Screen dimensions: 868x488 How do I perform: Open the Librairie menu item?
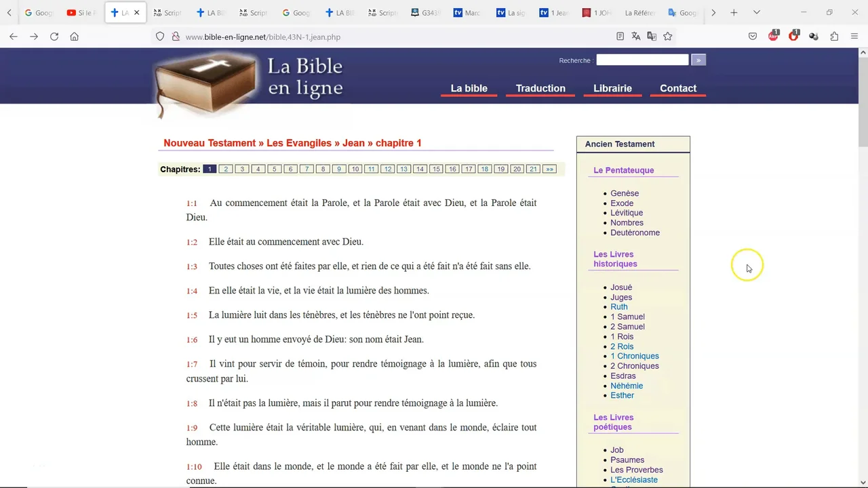click(x=612, y=89)
